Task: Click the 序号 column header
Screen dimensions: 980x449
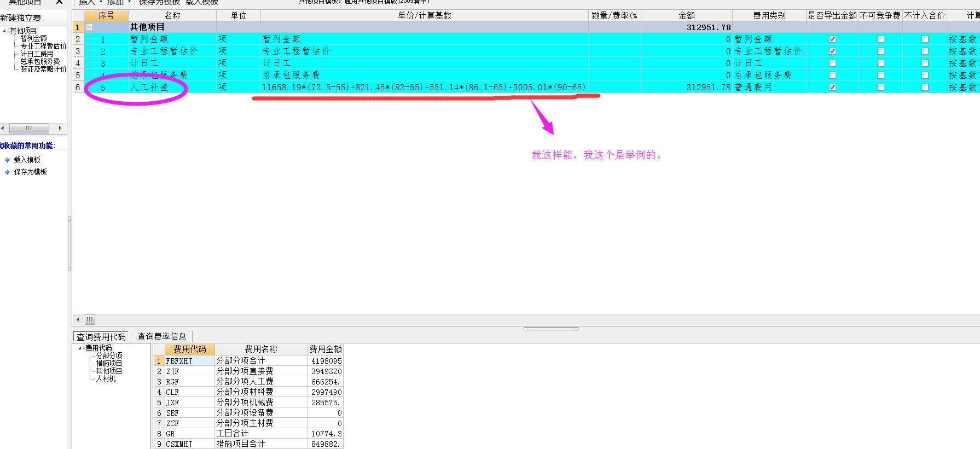Action: click(106, 16)
